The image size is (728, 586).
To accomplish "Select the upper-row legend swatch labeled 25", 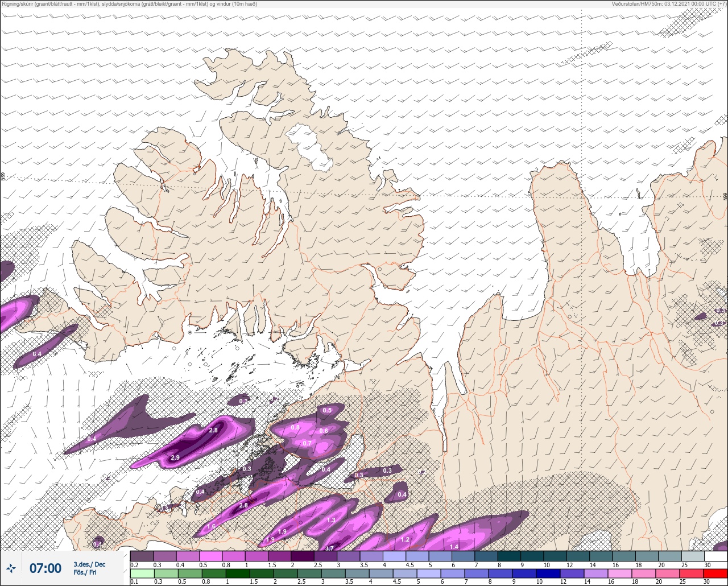I will (x=692, y=556).
